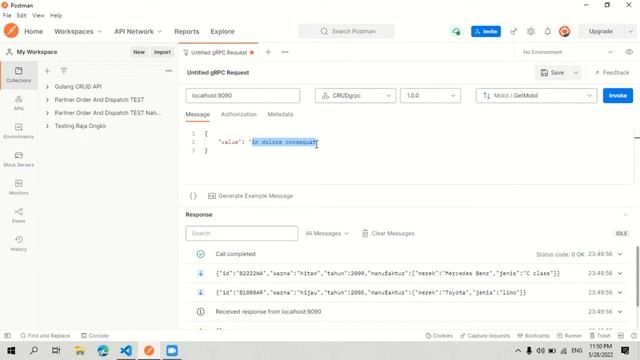640x360 pixels.
Task: Click the response Search field
Action: (x=242, y=233)
